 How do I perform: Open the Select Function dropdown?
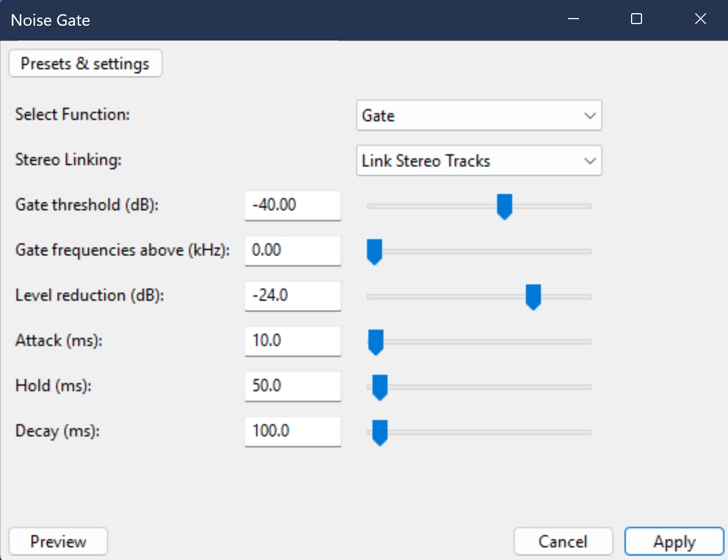click(x=479, y=116)
